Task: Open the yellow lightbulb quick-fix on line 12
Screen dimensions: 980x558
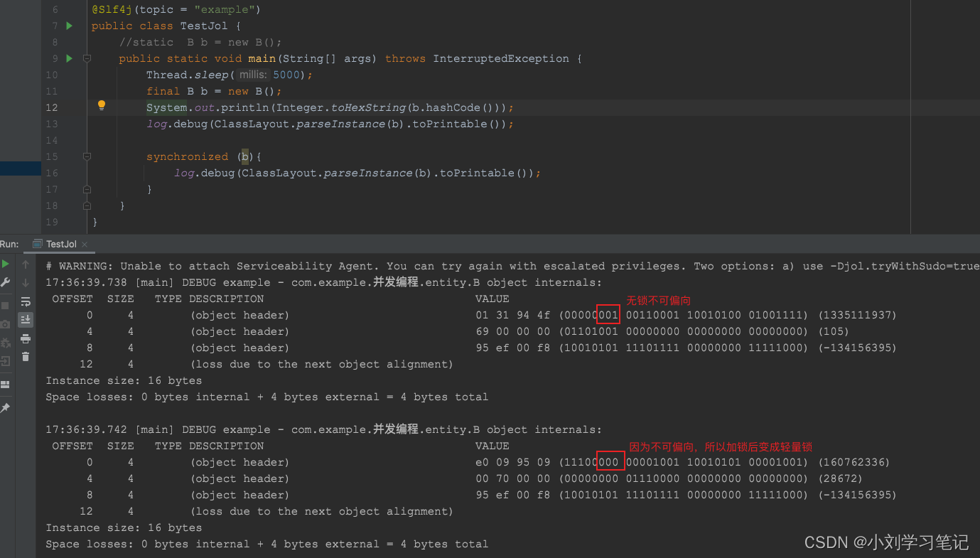Action: [x=102, y=106]
